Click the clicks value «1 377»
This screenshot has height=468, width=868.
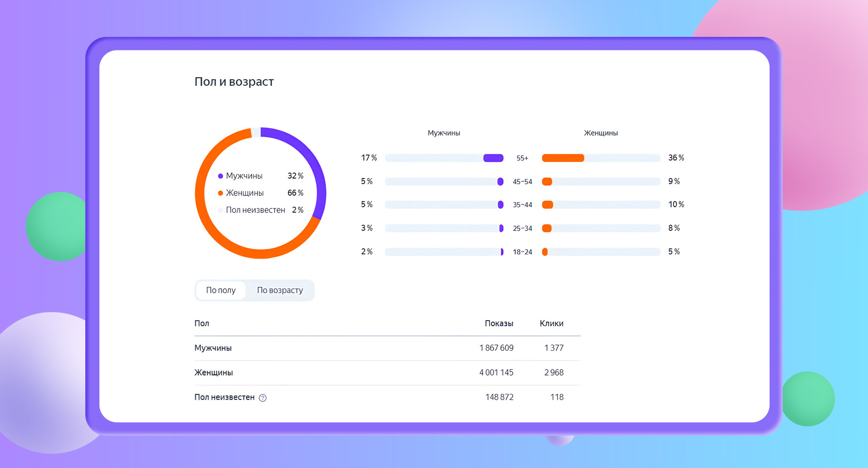click(554, 348)
